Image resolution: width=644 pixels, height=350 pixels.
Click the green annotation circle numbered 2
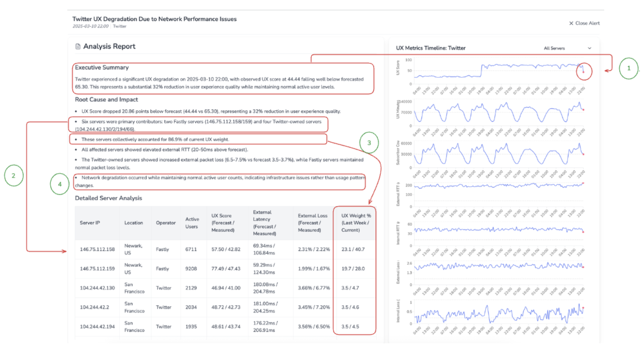(14, 176)
